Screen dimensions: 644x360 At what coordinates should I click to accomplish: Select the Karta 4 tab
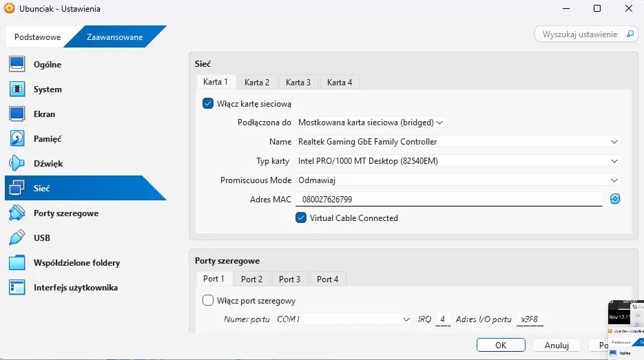(340, 82)
